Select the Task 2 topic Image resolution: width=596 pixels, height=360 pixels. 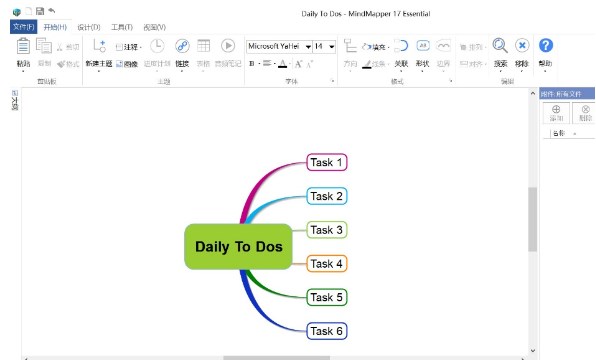coord(327,196)
